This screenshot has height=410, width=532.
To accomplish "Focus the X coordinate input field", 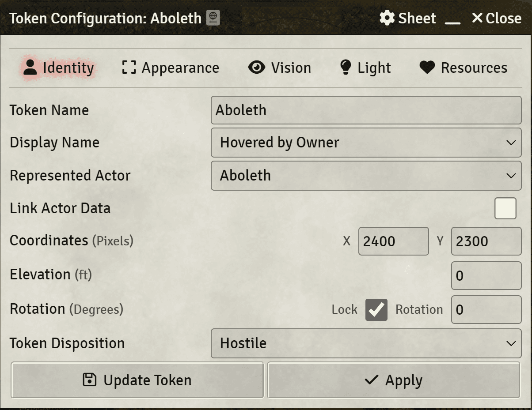I will pyautogui.click(x=393, y=241).
